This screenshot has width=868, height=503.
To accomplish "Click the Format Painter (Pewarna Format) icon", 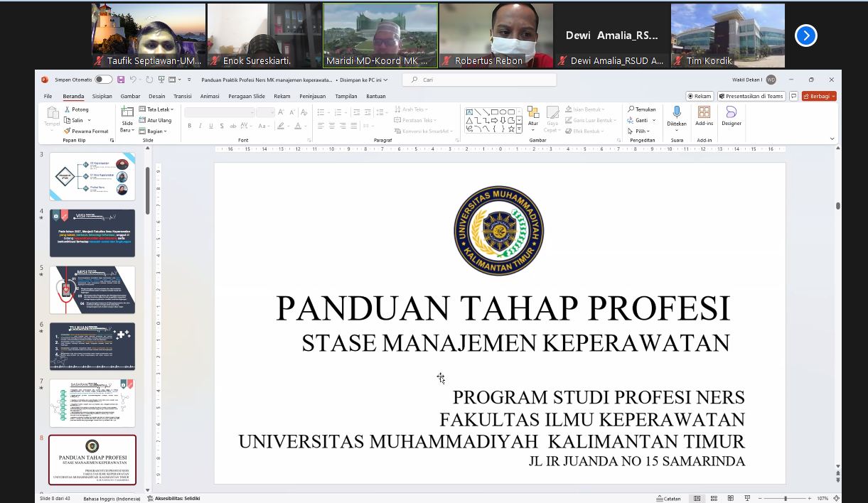I will [x=68, y=131].
